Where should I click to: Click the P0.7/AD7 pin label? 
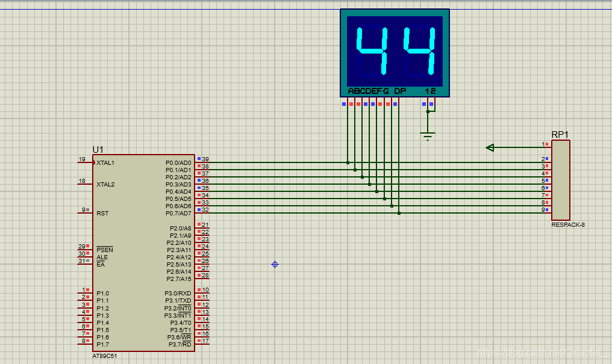(178, 213)
